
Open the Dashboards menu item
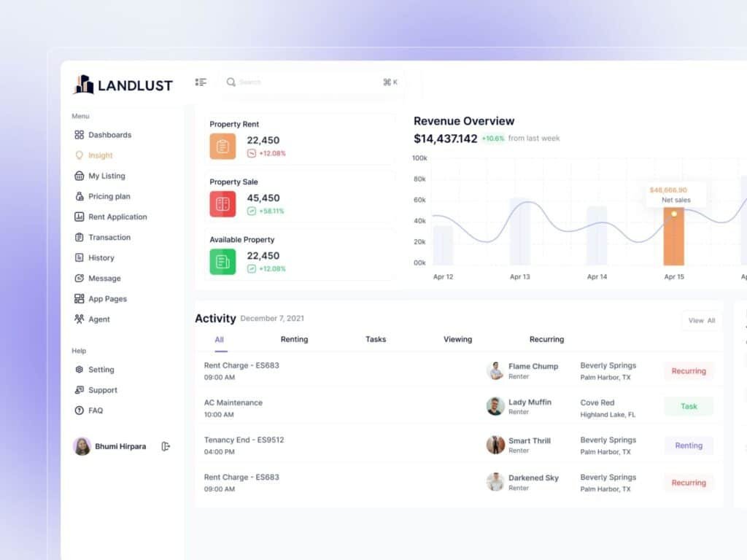point(104,135)
